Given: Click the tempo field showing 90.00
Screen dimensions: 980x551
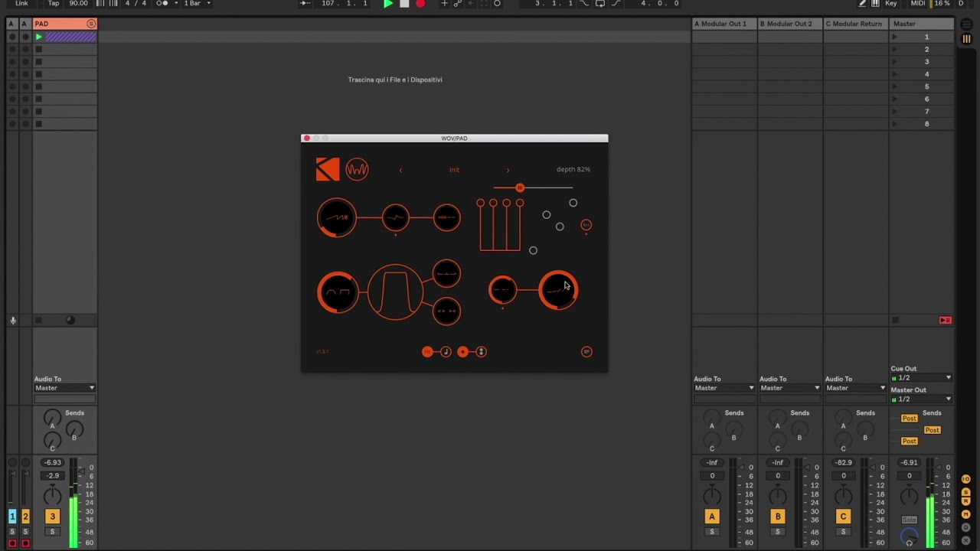Looking at the screenshot, I should coord(78,4).
